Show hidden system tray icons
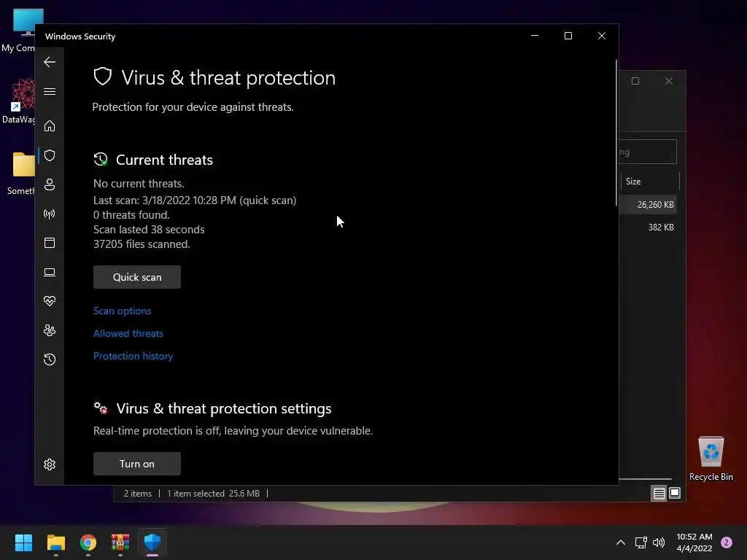The height and width of the screenshot is (560, 747). click(621, 542)
